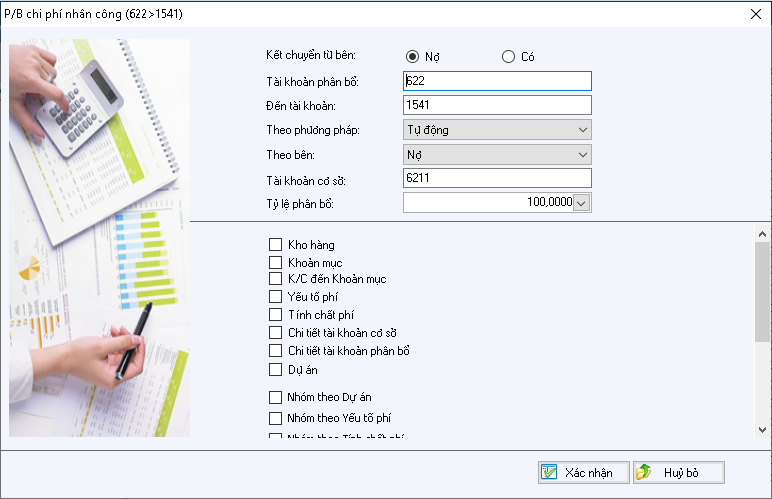Open the Theo bên dropdown

pyautogui.click(x=497, y=155)
